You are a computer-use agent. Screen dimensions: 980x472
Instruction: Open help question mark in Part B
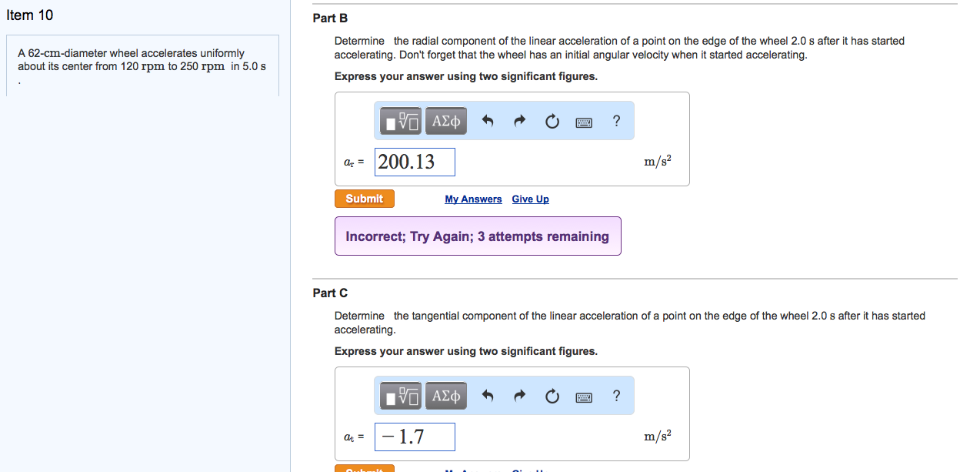(x=615, y=120)
